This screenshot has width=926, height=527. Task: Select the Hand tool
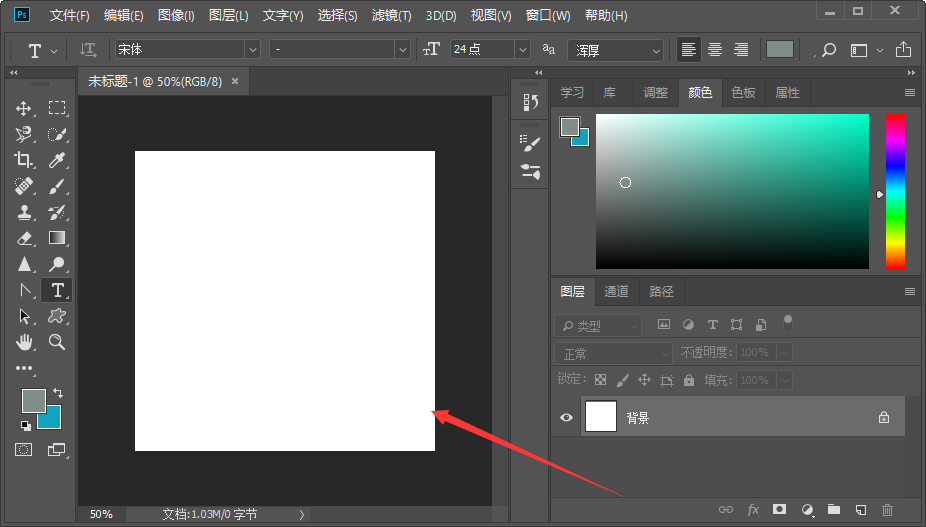(x=24, y=341)
